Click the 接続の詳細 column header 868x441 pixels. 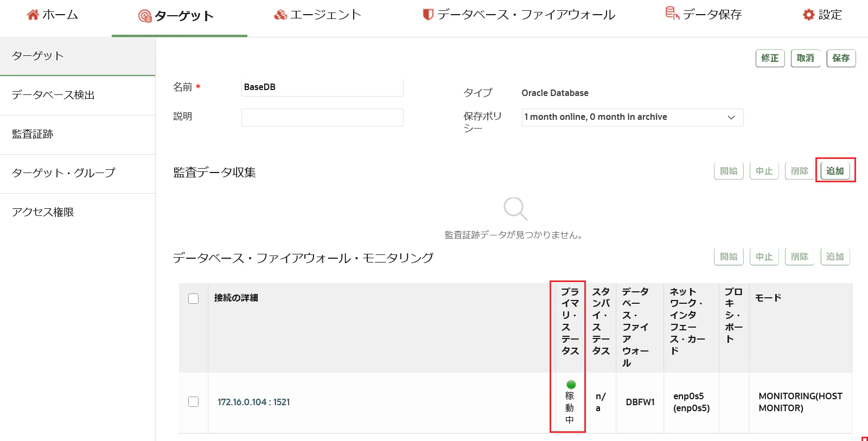click(x=236, y=298)
